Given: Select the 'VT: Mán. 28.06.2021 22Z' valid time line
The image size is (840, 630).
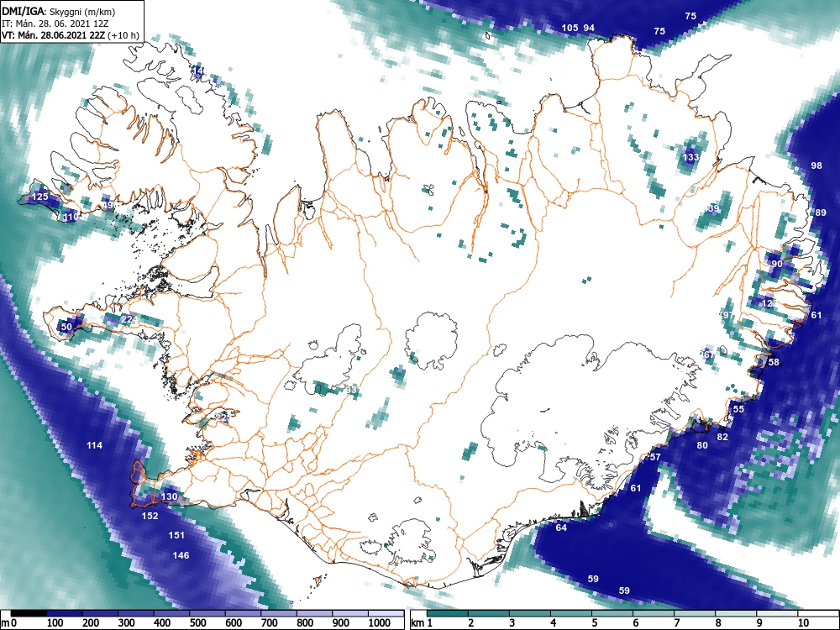Looking at the screenshot, I should 54,35.
